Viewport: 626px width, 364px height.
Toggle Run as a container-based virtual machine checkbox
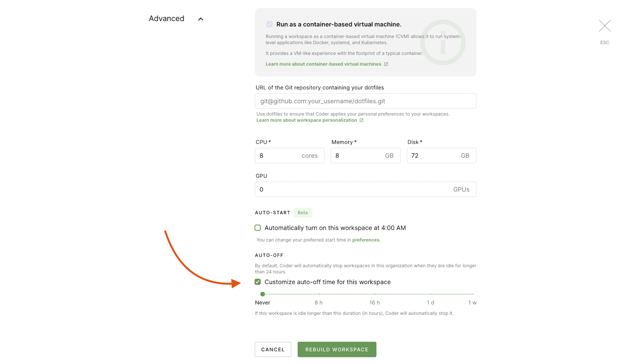coord(269,24)
